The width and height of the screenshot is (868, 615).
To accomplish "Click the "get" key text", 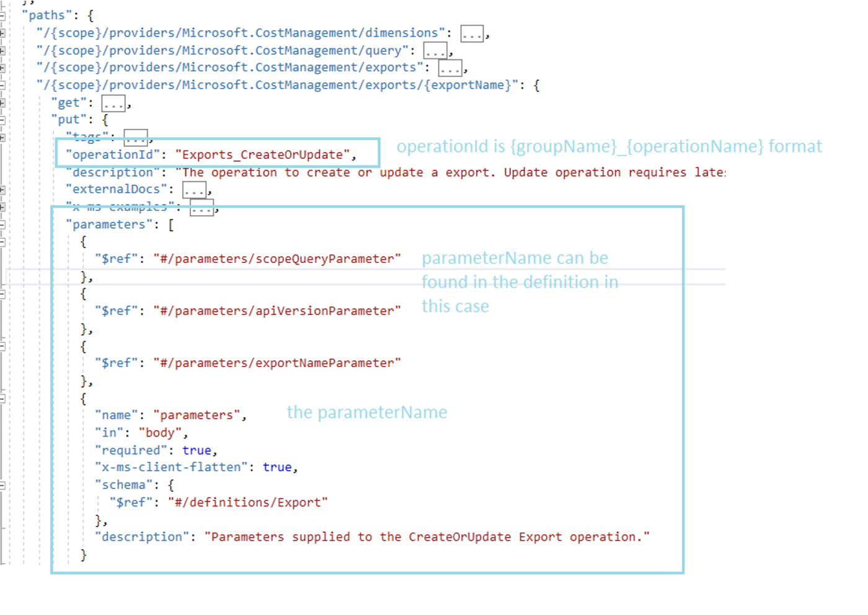I will [x=69, y=102].
